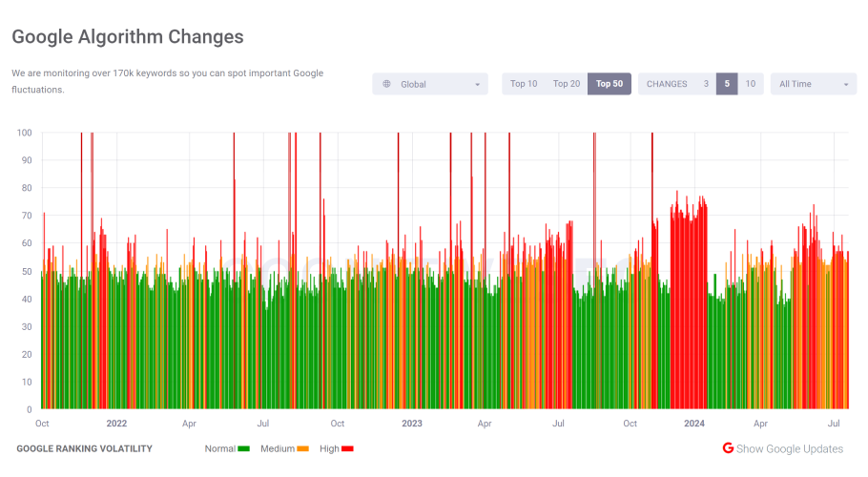Click the Google G logo icon

(728, 448)
